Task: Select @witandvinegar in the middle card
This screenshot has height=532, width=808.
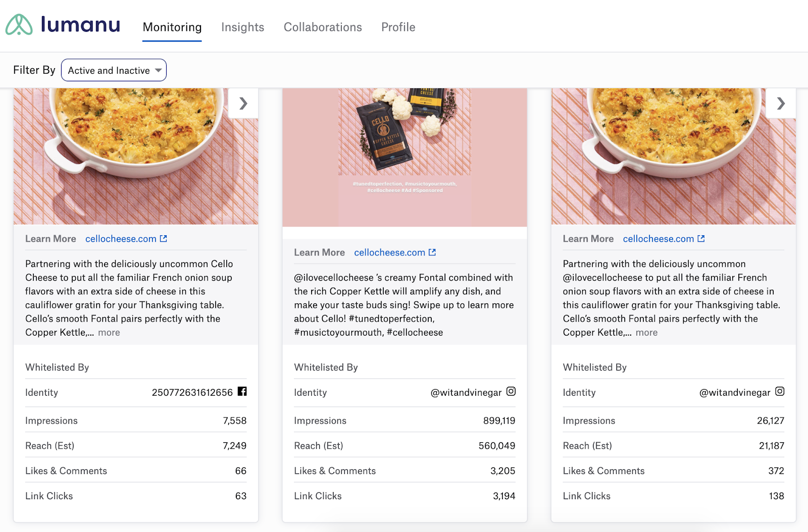Action: (466, 393)
